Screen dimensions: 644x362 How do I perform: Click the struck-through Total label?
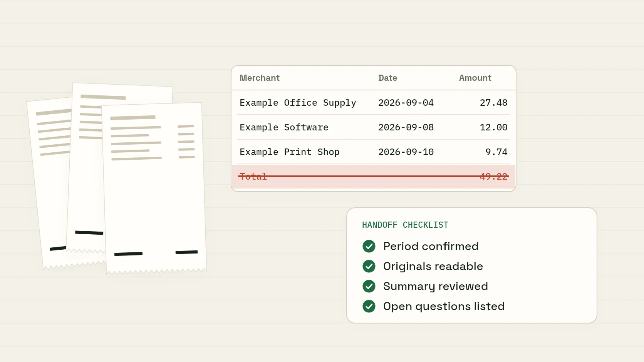point(253,177)
